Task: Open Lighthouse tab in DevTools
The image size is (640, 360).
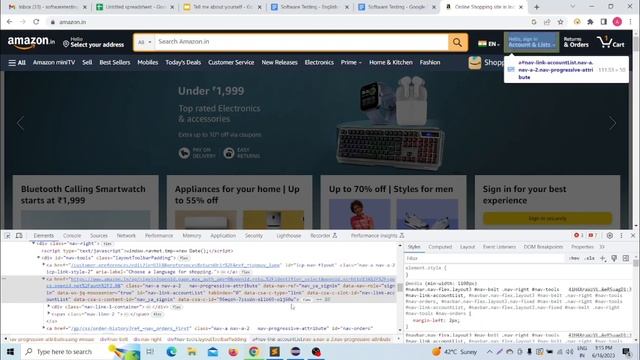Action: pos(289,236)
